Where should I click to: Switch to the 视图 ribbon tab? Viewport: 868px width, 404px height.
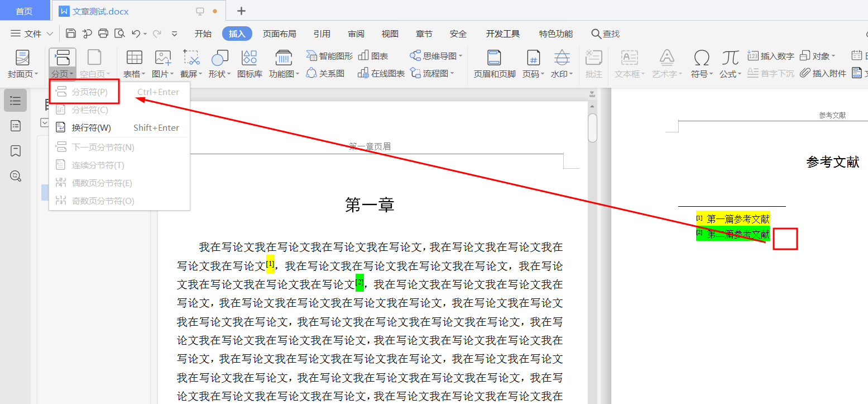(390, 34)
